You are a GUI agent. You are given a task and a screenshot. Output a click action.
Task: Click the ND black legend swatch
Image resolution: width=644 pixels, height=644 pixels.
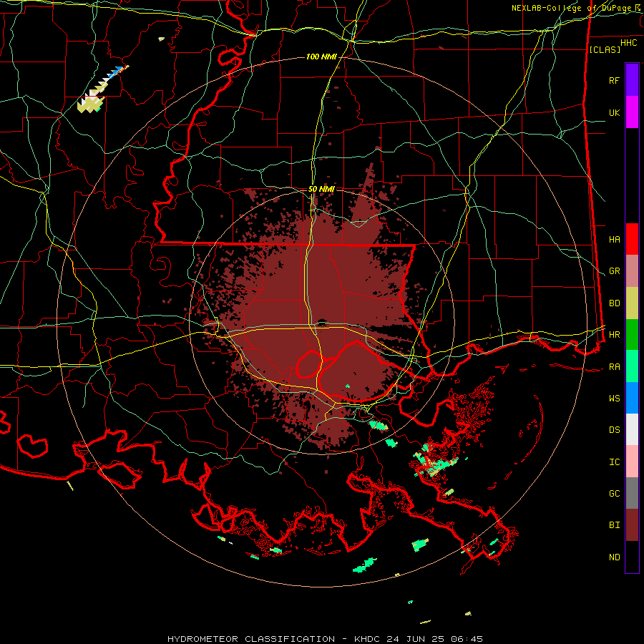[x=632, y=557]
